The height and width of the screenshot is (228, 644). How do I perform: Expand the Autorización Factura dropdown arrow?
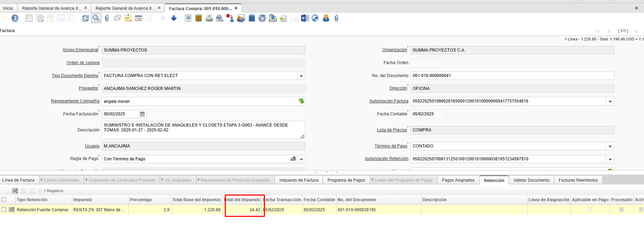pyautogui.click(x=610, y=101)
